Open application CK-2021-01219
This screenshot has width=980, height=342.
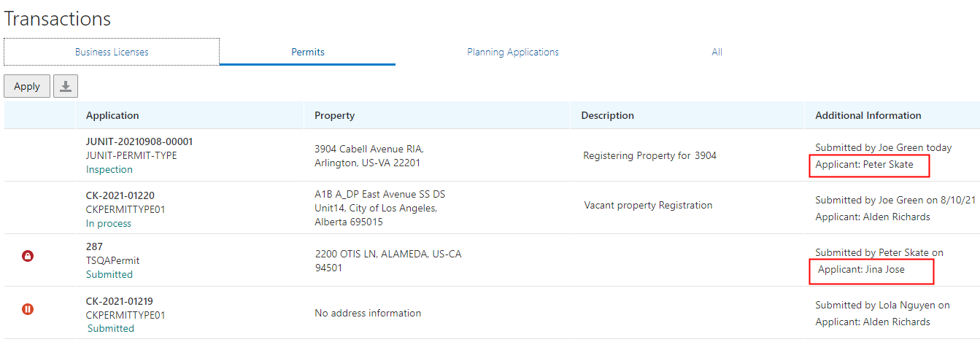click(x=119, y=300)
